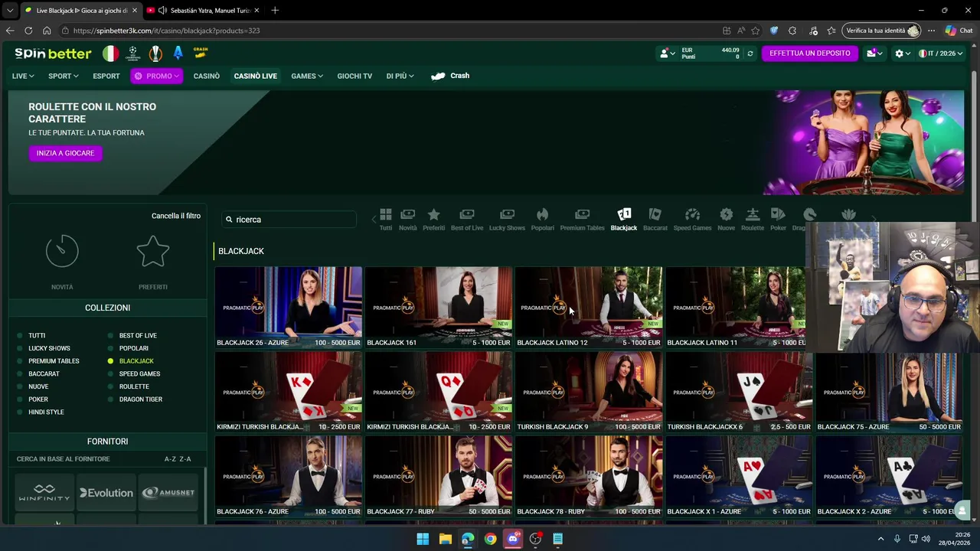Open the Champions League icon in header

[x=133, y=54]
